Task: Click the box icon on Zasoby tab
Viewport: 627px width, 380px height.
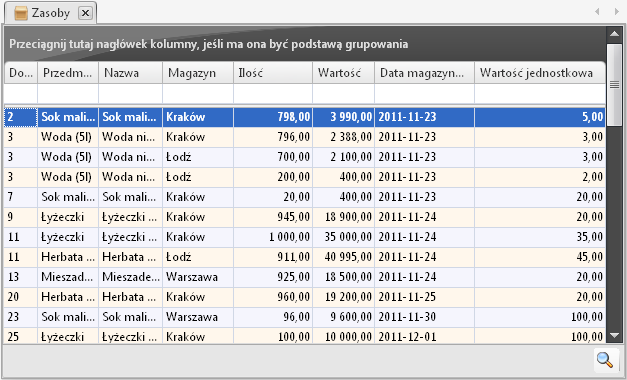Action: pos(21,13)
